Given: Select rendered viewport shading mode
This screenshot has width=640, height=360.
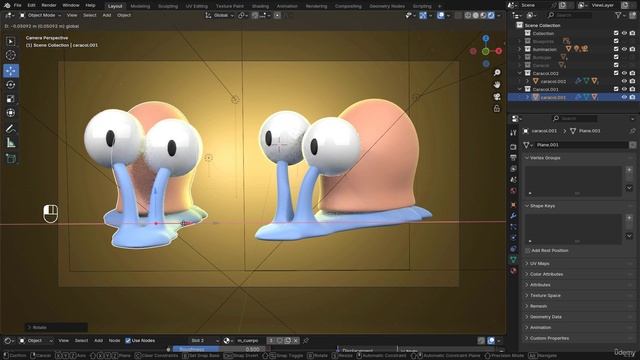Looking at the screenshot, I should pyautogui.click(x=491, y=16).
